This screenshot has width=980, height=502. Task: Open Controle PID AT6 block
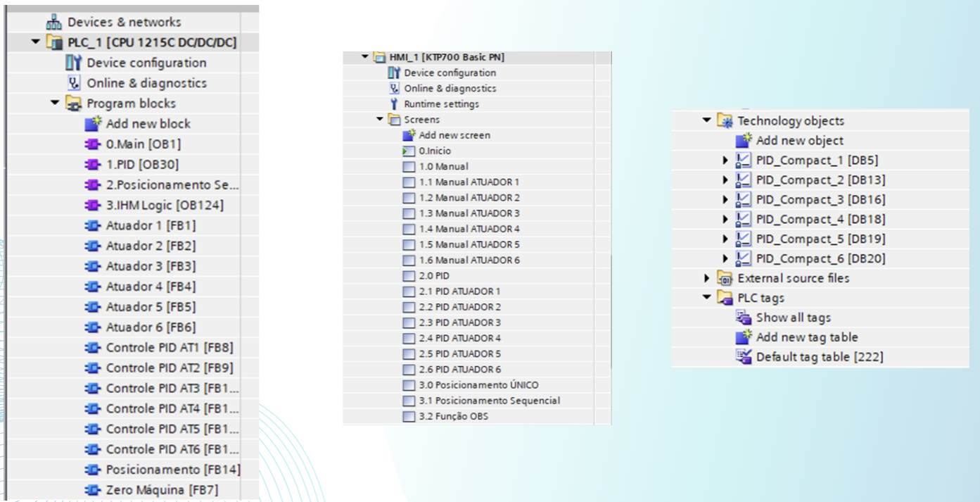pos(172,449)
